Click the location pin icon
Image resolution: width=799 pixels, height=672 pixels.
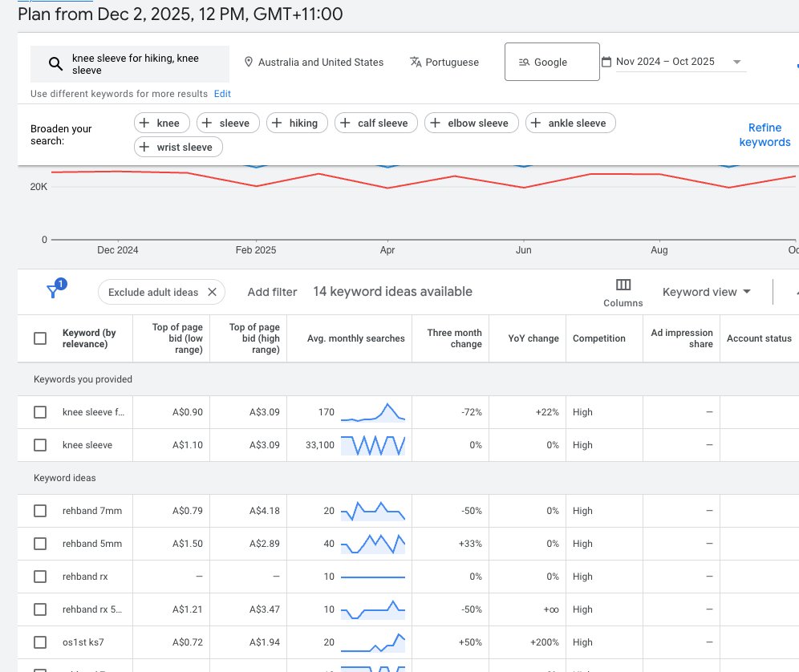click(249, 62)
